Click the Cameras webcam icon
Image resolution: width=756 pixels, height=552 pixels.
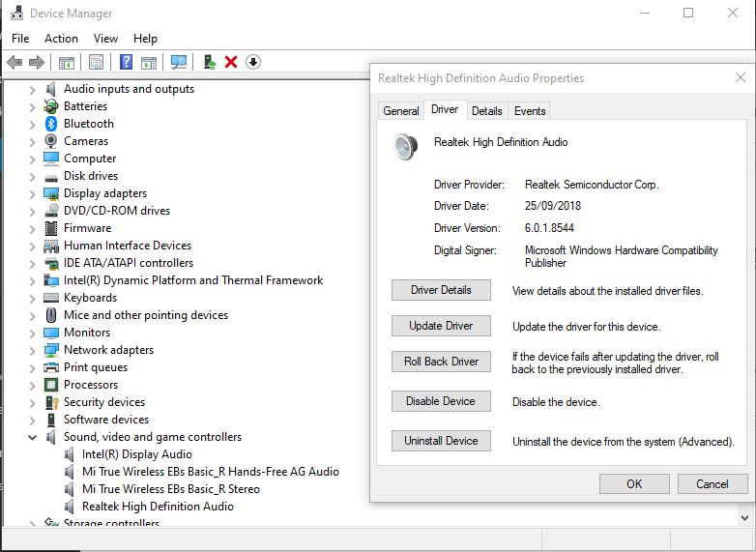point(51,141)
